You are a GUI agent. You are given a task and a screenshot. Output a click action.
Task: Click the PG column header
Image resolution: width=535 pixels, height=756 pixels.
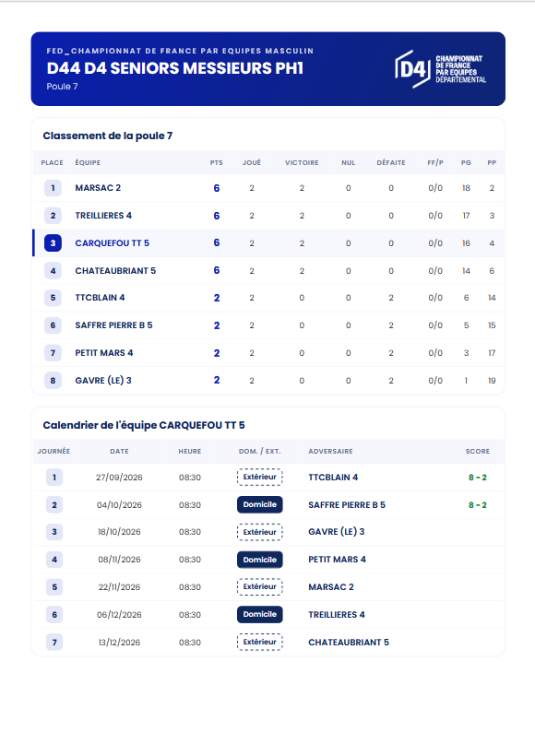click(x=466, y=162)
